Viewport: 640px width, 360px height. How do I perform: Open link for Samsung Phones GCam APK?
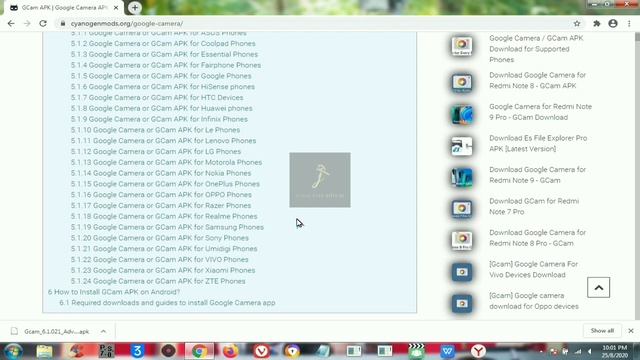point(167,227)
